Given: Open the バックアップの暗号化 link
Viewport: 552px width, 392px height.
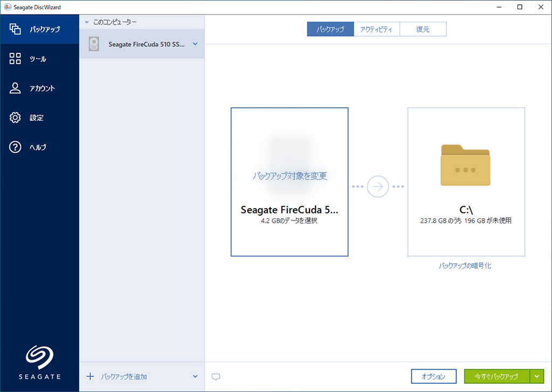Looking at the screenshot, I should pyautogui.click(x=465, y=266).
